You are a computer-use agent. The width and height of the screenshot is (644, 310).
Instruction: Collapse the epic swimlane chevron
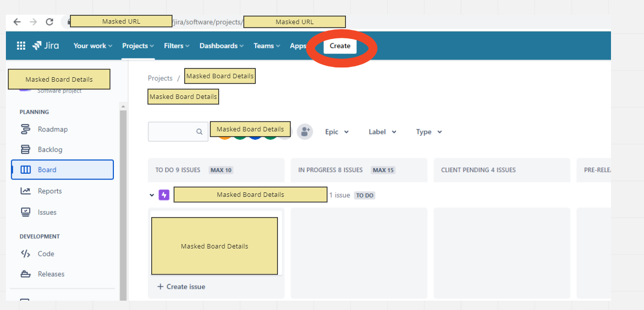point(152,195)
